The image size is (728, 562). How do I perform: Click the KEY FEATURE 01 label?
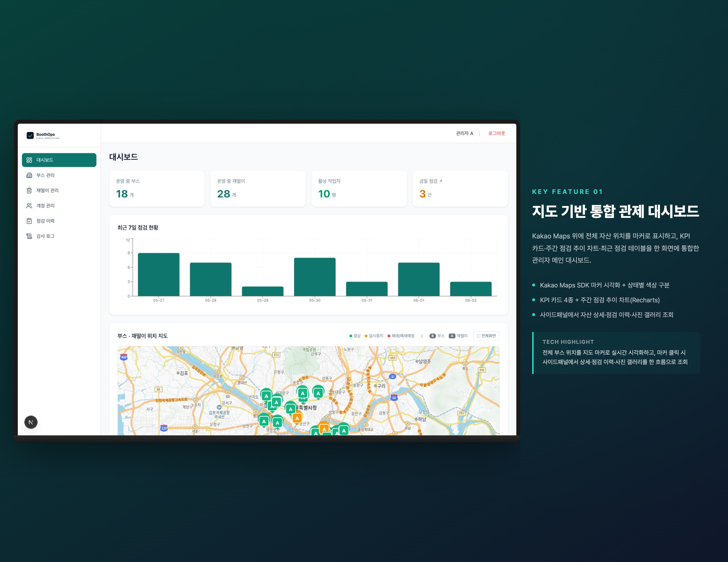tap(567, 192)
